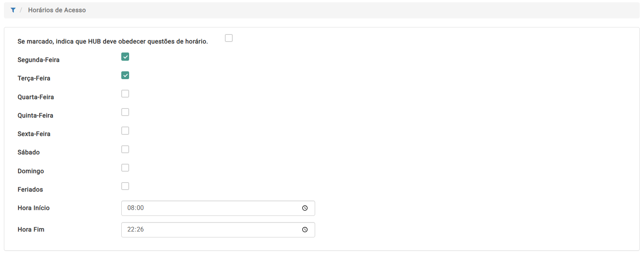Check the Quarta-Feira checkbox

tap(125, 94)
